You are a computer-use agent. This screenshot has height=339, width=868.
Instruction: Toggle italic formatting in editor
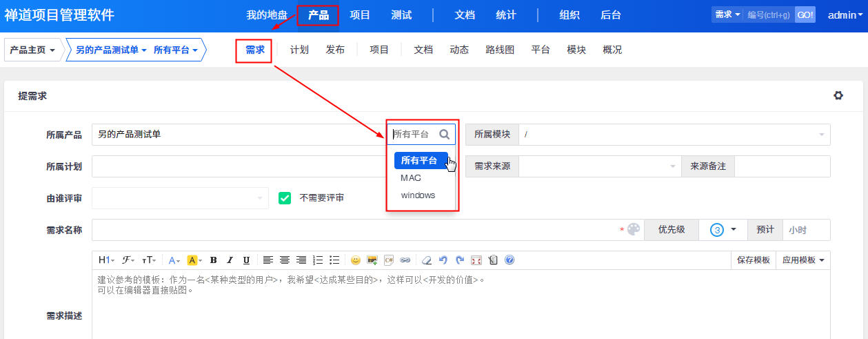click(230, 260)
